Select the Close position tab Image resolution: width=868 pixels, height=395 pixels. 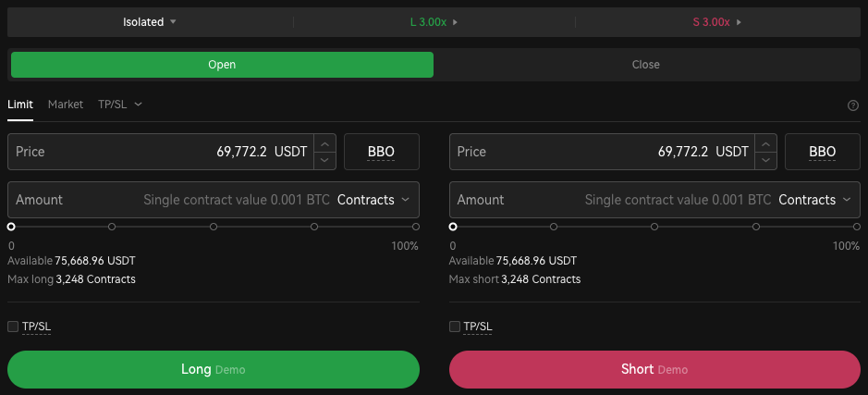pos(645,65)
